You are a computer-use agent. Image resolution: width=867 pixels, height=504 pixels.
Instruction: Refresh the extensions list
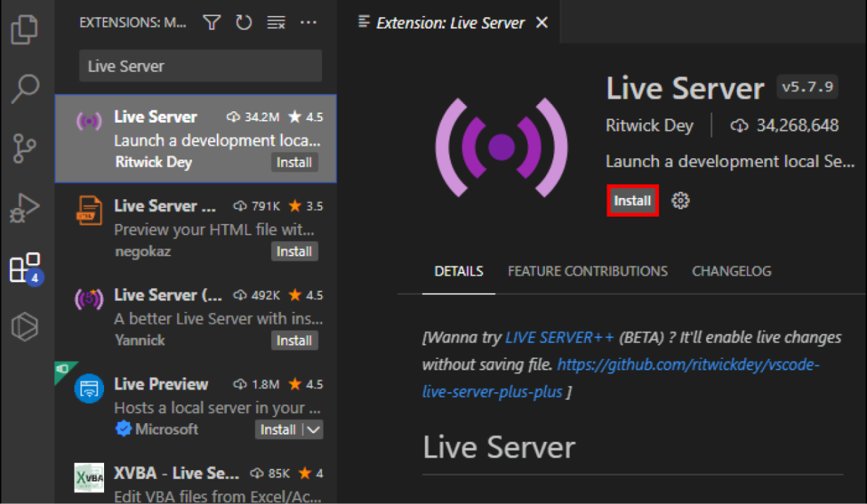point(243,22)
